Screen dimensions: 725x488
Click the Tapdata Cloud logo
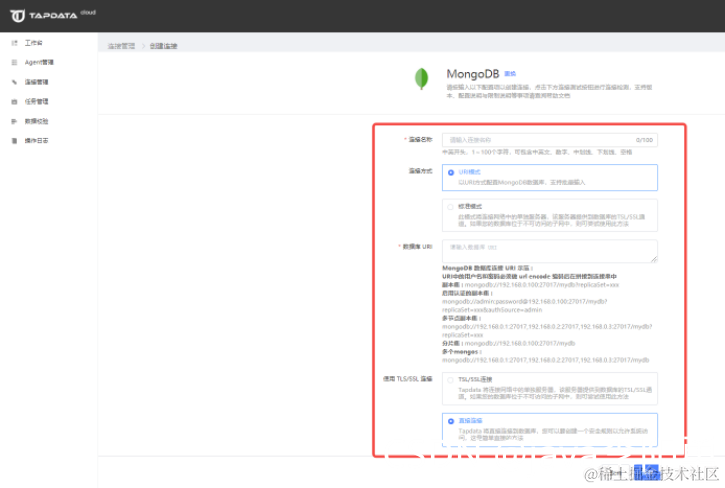(x=52, y=15)
